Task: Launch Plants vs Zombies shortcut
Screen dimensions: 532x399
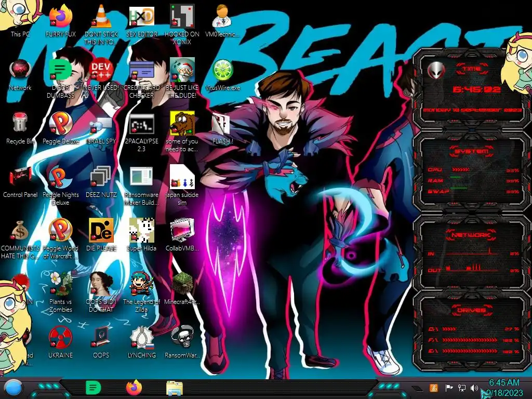Action: click(60, 292)
